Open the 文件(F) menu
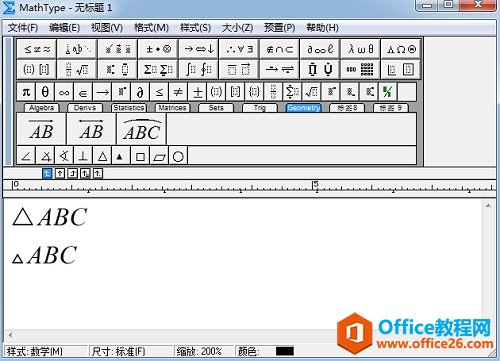Viewport: 500px width, 361px height. tap(23, 28)
